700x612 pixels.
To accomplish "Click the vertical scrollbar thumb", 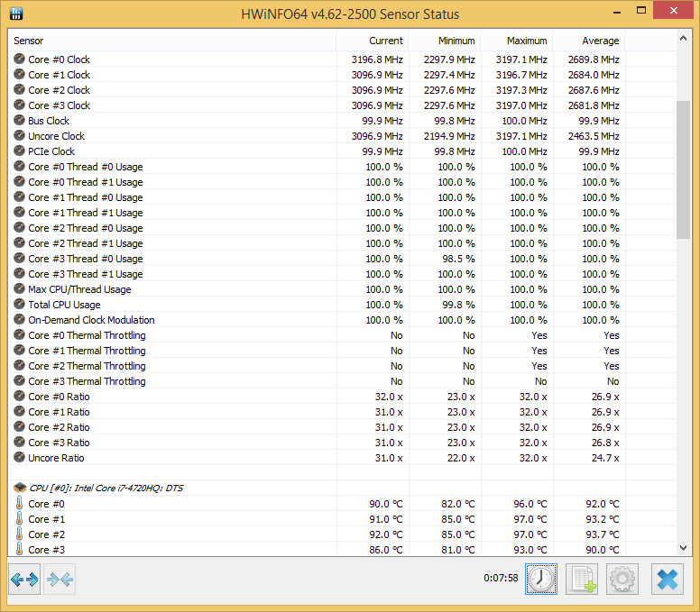I will (x=683, y=169).
